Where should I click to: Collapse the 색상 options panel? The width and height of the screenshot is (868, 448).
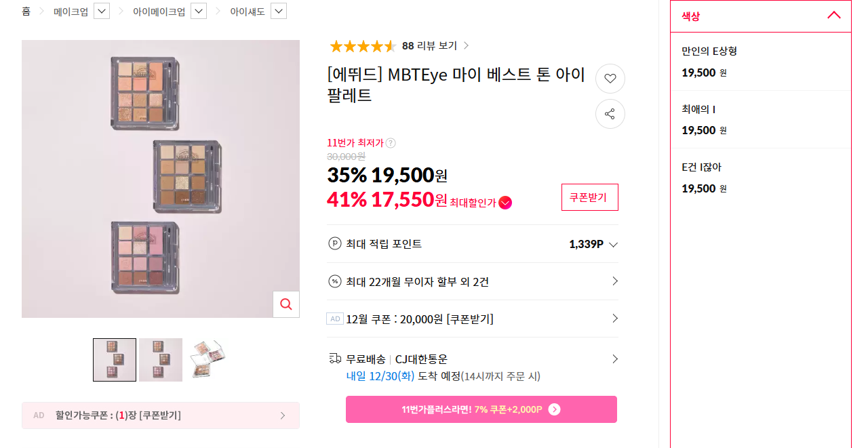tap(833, 16)
